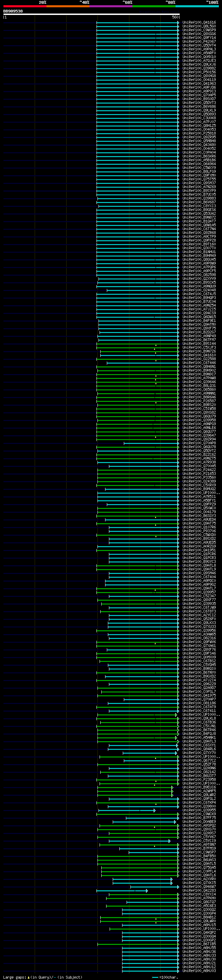Click hit label UniRef100_P42067

199,41
